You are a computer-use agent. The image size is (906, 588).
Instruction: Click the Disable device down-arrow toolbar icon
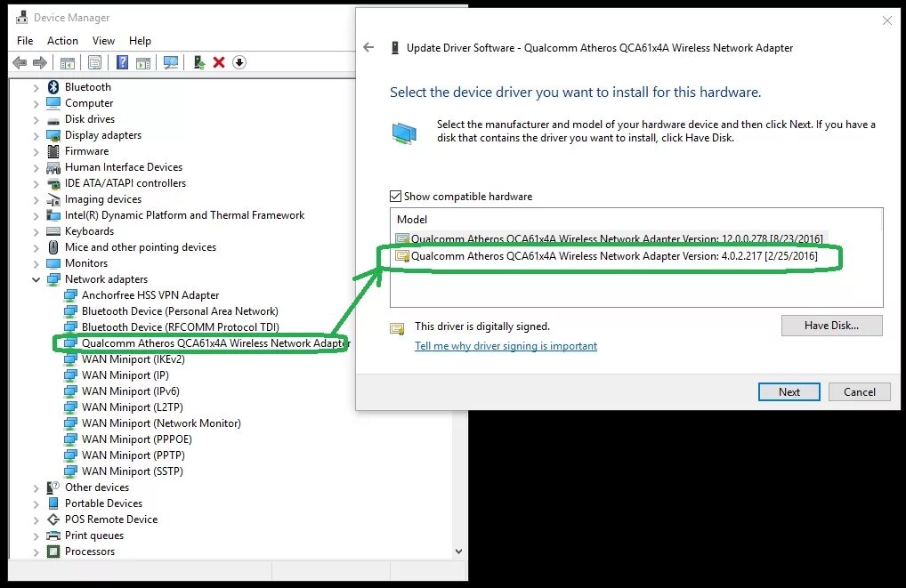(239, 62)
